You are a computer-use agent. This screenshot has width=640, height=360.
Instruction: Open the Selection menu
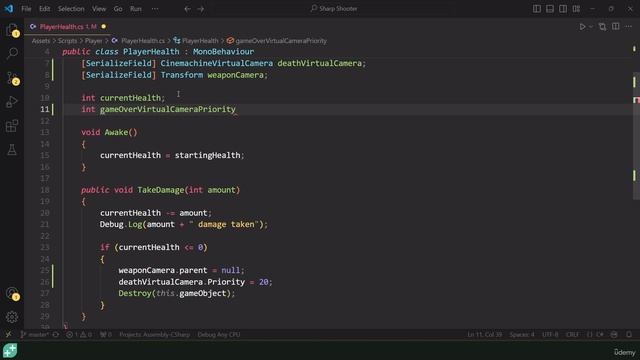71,9
